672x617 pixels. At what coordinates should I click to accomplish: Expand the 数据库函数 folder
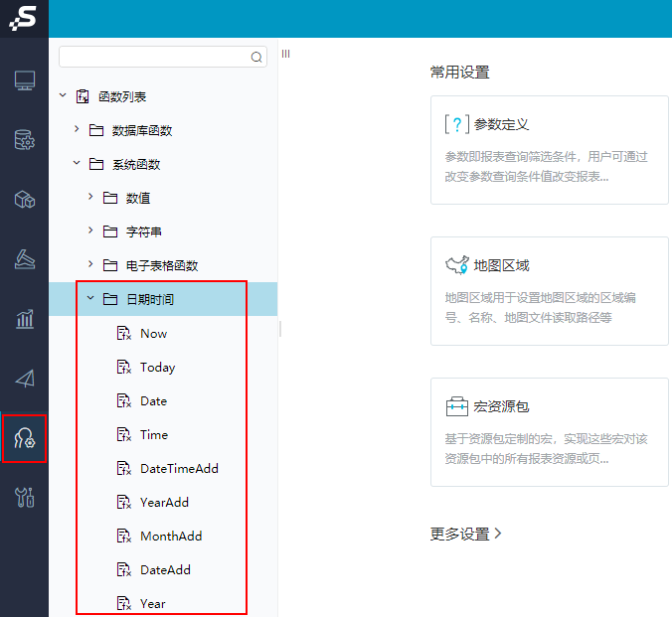(x=77, y=129)
